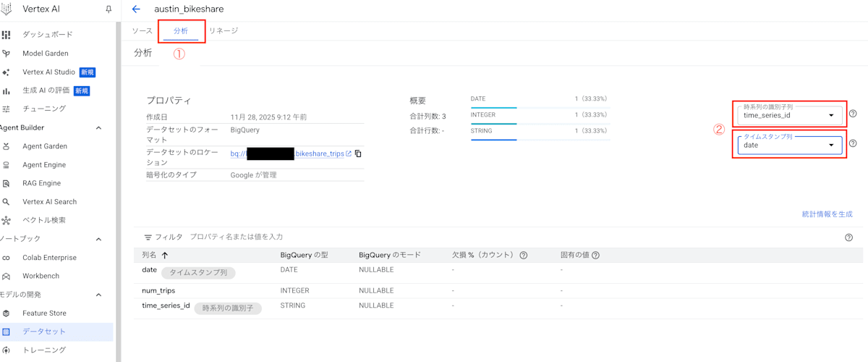Open ダッシュボード in sidebar
868x362 pixels.
pos(48,35)
